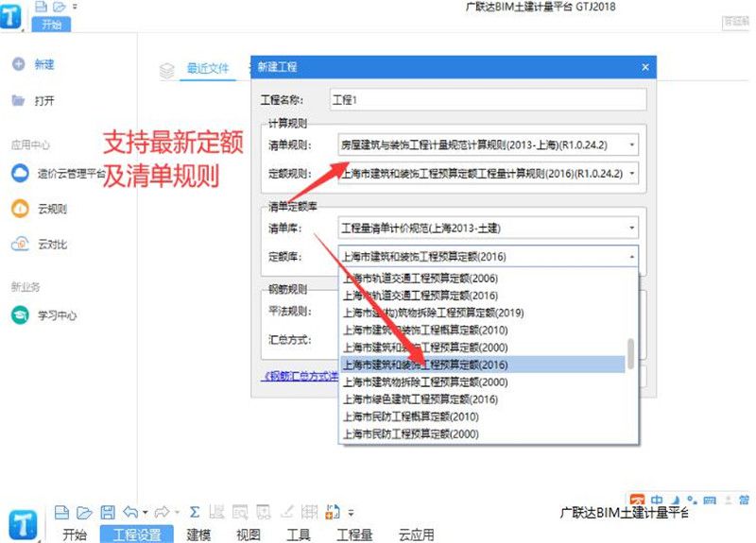The height and width of the screenshot is (543, 756).
Task: Click the 新建 plus icon in sidebar
Action: pos(18,63)
